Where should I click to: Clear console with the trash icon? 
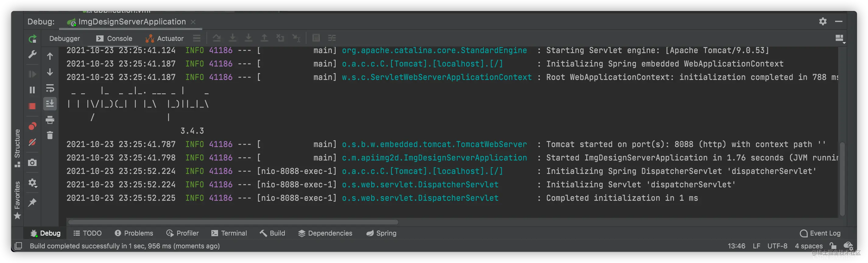(50, 135)
